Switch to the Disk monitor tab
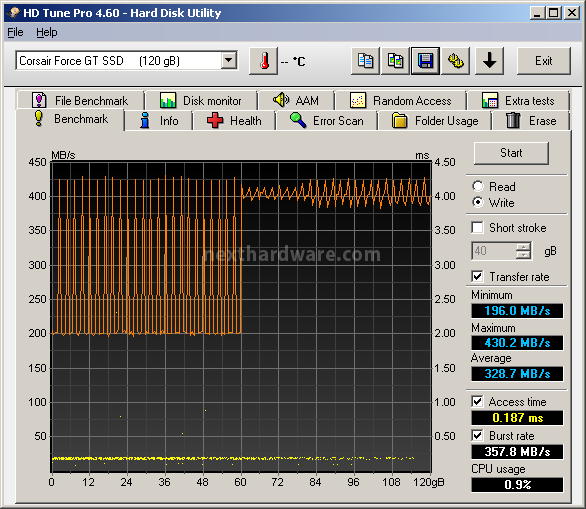Screen dimensions: 586x509 coord(201,101)
